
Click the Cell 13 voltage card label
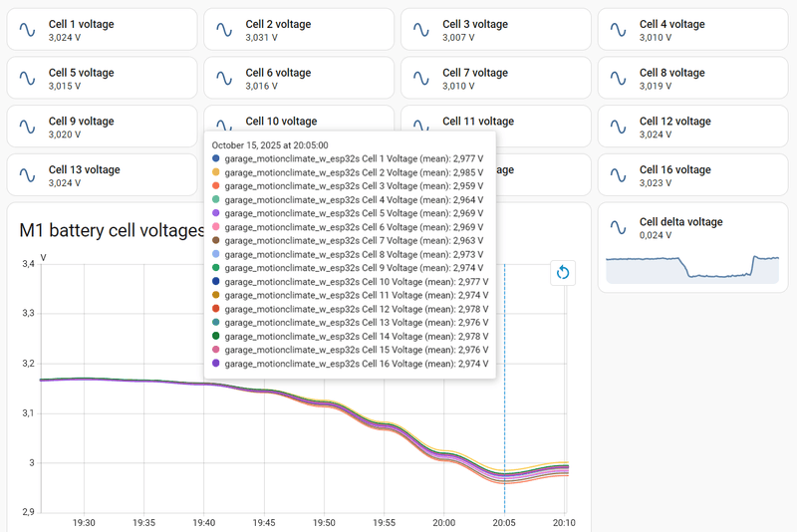[x=84, y=169]
